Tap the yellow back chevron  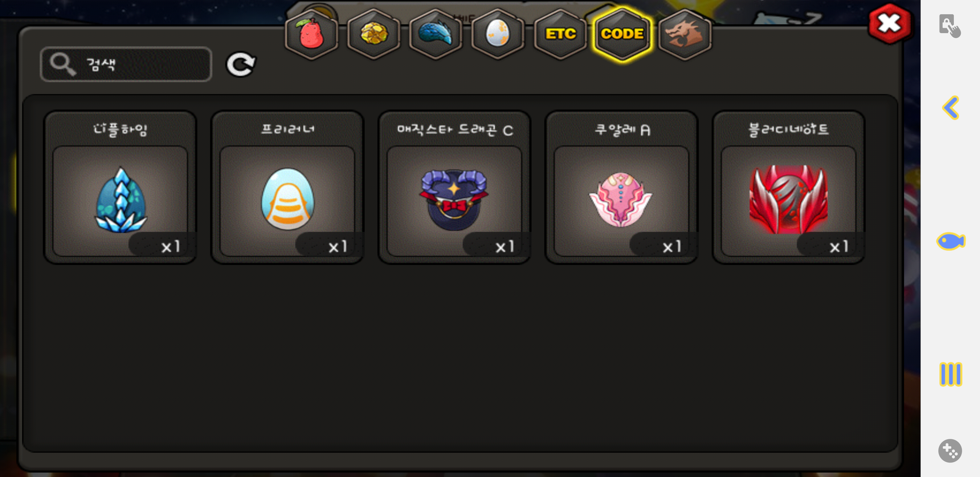point(950,108)
